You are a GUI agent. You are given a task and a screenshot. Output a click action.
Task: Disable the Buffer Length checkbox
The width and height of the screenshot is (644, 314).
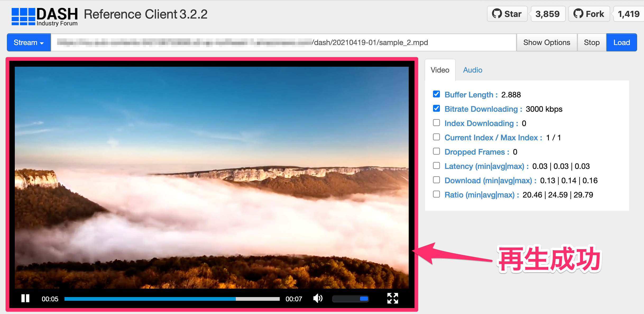(x=436, y=94)
